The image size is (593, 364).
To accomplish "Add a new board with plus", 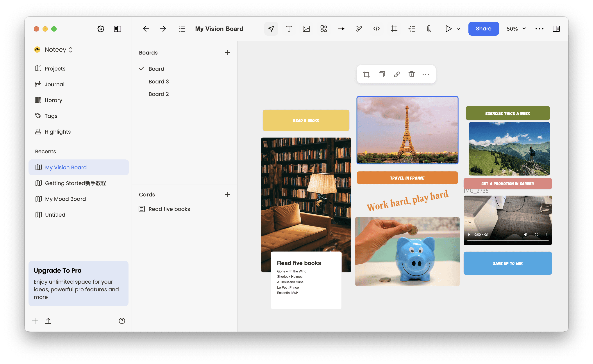I will [x=228, y=53].
